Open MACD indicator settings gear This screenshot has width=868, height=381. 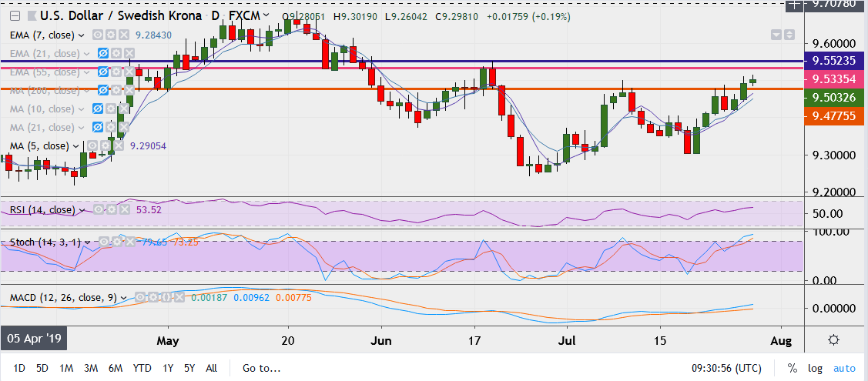pos(153,298)
